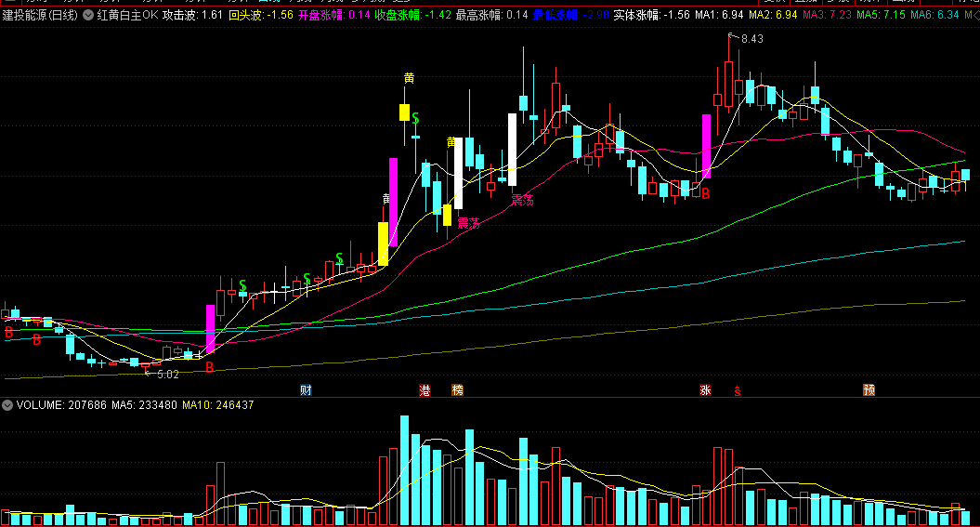Screen dimensions: 980x527
Task: Click the 黄 label above the highest yellow candle
Action: point(409,78)
